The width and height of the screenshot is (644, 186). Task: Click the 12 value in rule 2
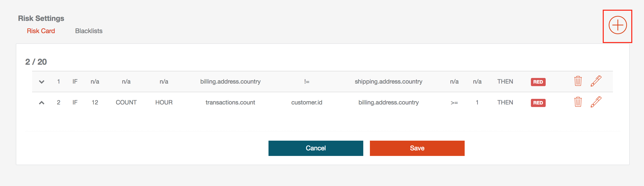[95, 102]
